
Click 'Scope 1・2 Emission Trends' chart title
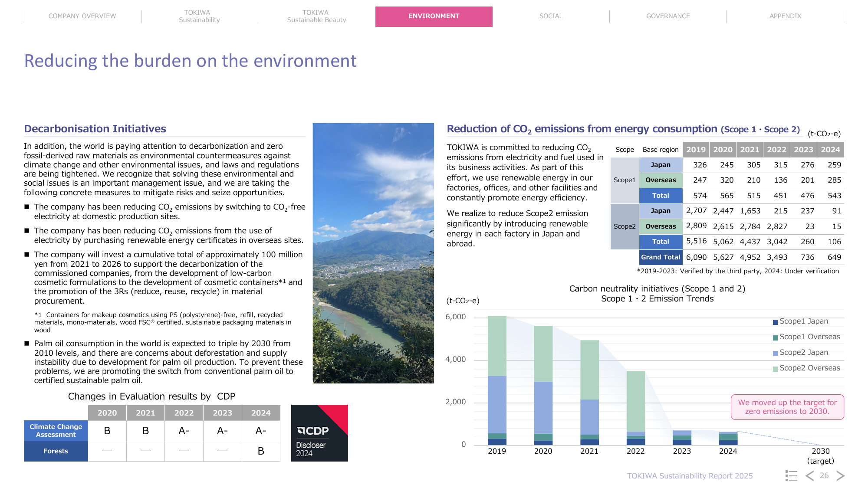[657, 299]
